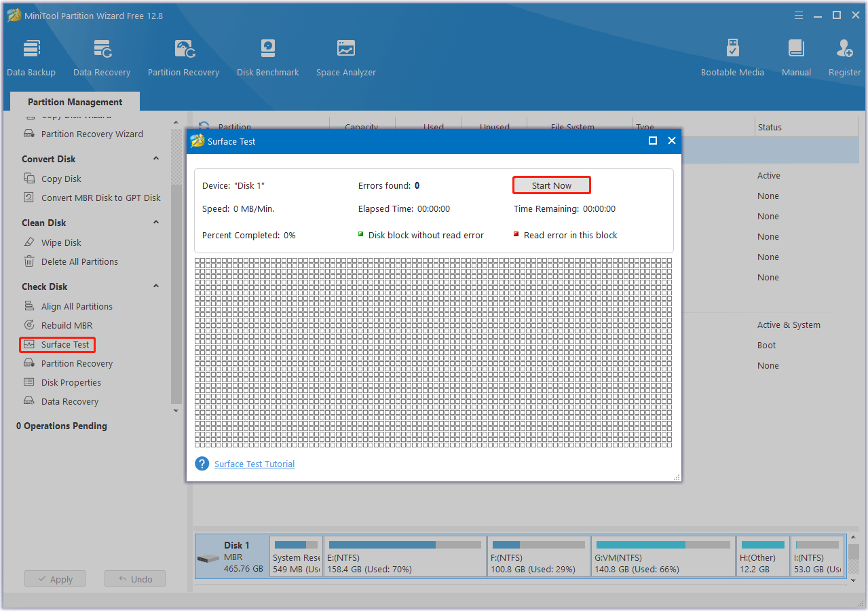
Task: Start Data Recovery from the top toolbar
Action: (x=101, y=57)
